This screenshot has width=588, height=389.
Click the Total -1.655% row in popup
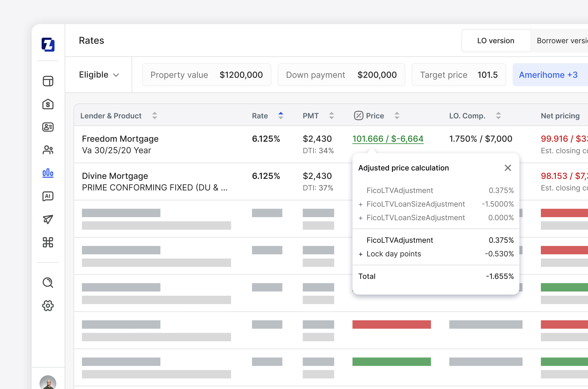[436, 276]
